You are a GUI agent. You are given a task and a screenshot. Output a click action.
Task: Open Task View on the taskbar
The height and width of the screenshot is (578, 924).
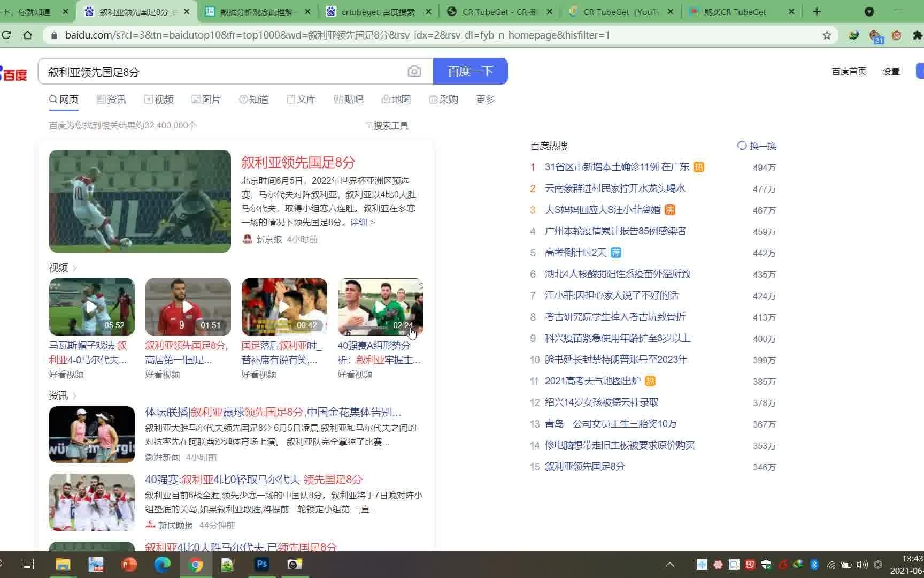pyautogui.click(x=28, y=564)
